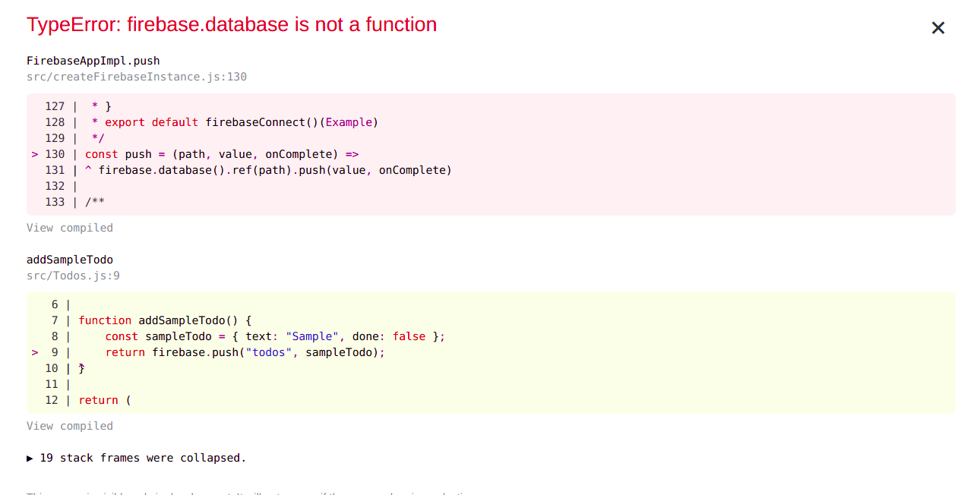Open src/Todos.js:9 file link

click(73, 276)
